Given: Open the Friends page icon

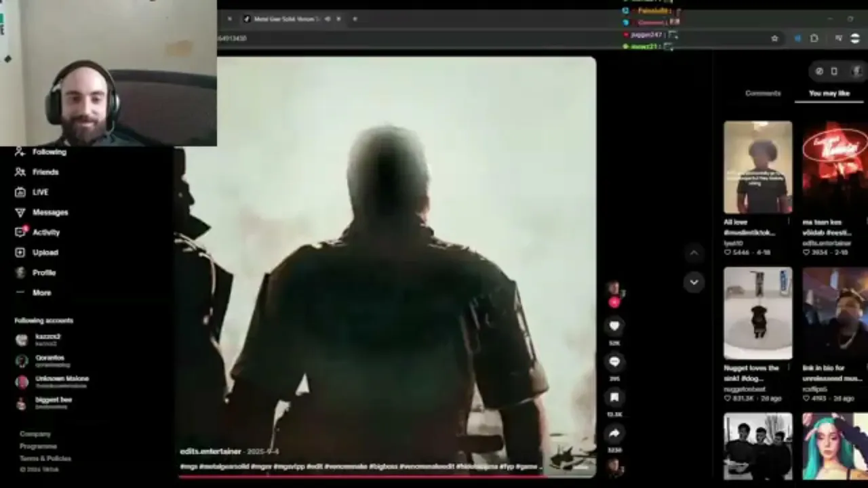Looking at the screenshot, I should click(20, 172).
